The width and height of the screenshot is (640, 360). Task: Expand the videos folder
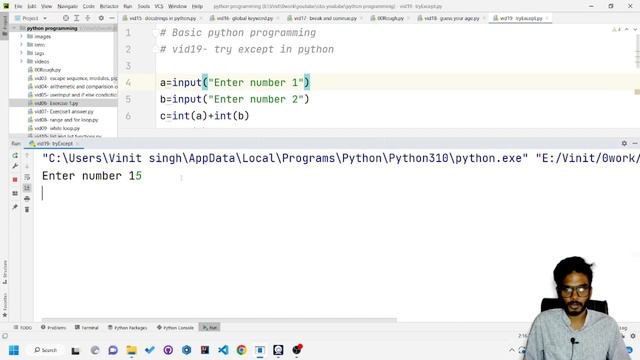[21, 61]
